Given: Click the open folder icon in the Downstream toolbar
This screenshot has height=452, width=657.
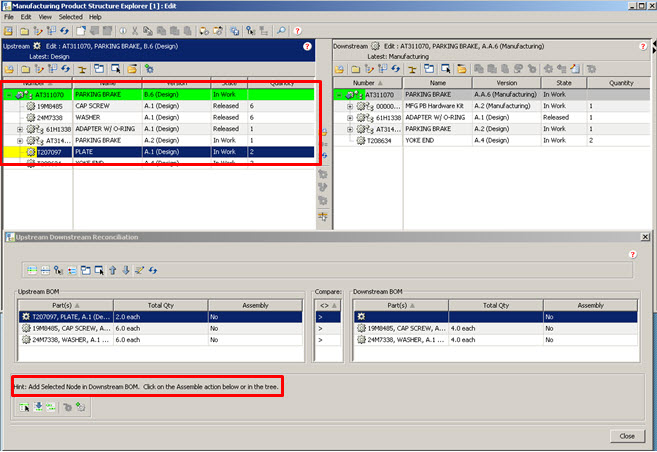Looking at the screenshot, I should click(462, 69).
